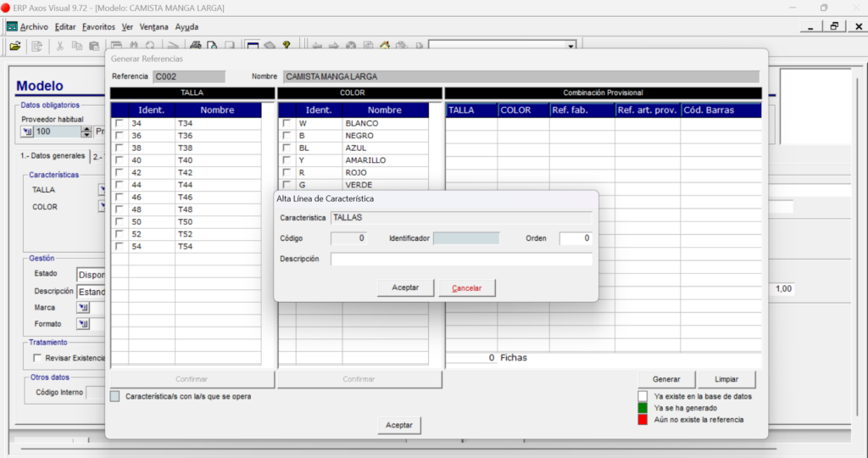Click Cancelar in the Alta Línea dialog
Image resolution: width=868 pixels, height=458 pixels.
[x=467, y=288]
